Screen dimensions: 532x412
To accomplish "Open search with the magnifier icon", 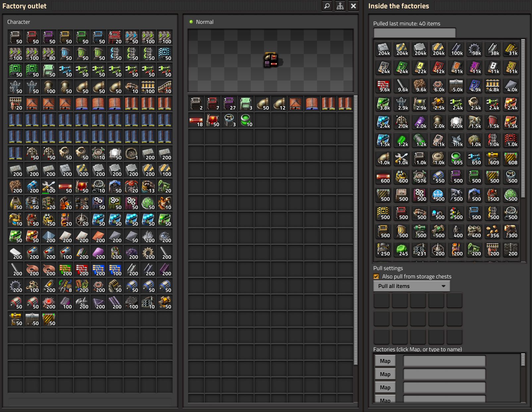I will coord(327,6).
